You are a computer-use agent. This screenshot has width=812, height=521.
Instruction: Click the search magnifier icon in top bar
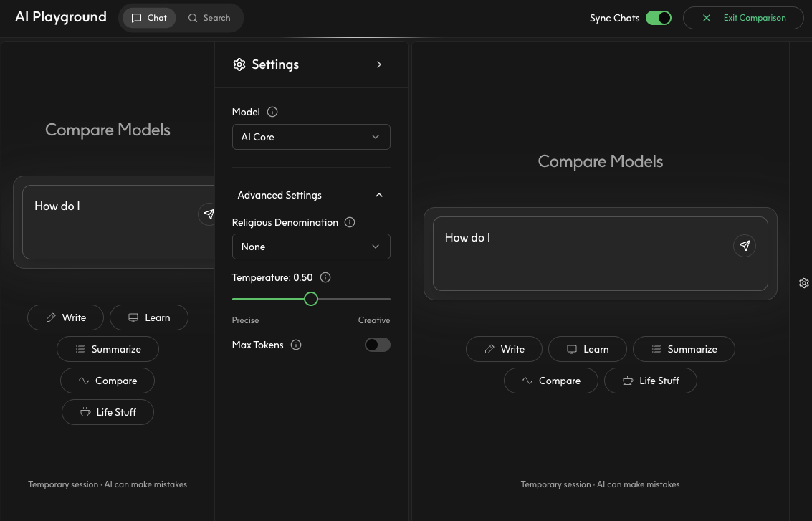[x=194, y=17]
